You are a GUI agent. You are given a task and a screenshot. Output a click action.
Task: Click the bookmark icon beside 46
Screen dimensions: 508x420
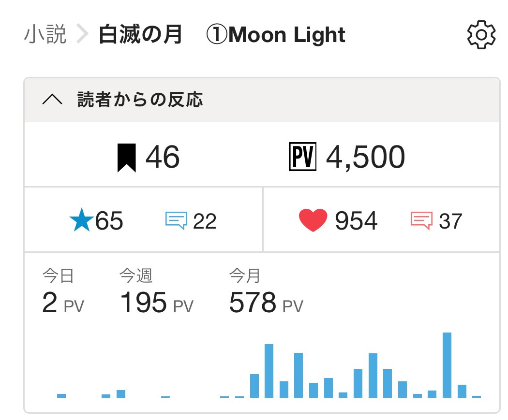[127, 158]
